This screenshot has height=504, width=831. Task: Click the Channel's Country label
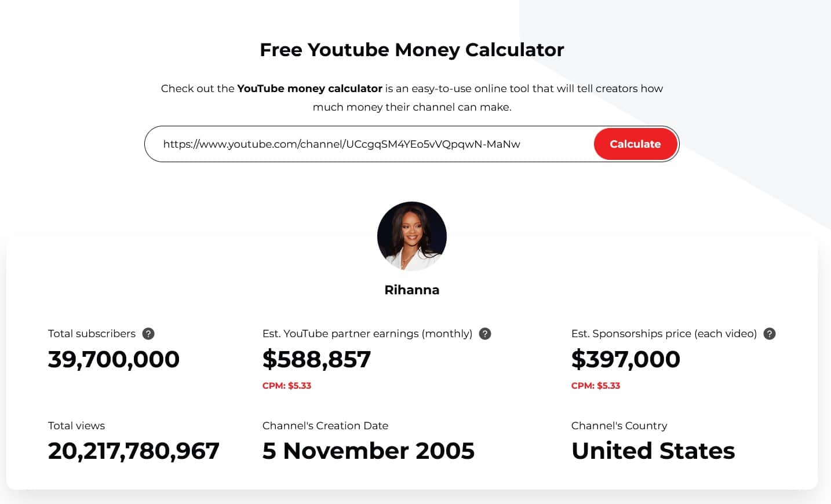(x=619, y=426)
